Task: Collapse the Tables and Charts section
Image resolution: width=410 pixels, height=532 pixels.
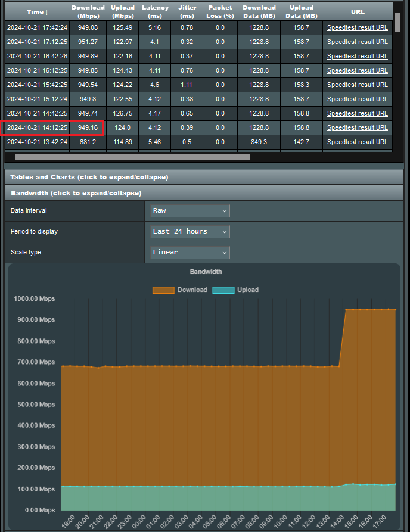Action: (89, 177)
